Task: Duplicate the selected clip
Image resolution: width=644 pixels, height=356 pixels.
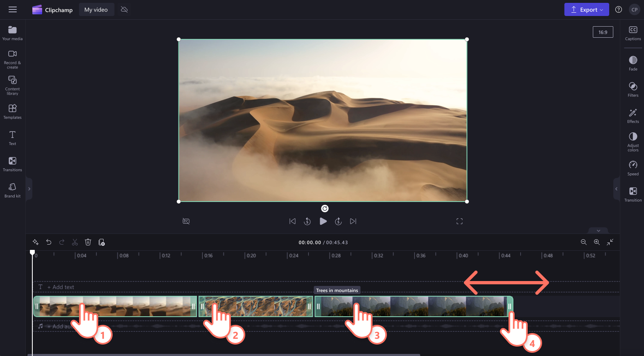Action: (x=102, y=242)
